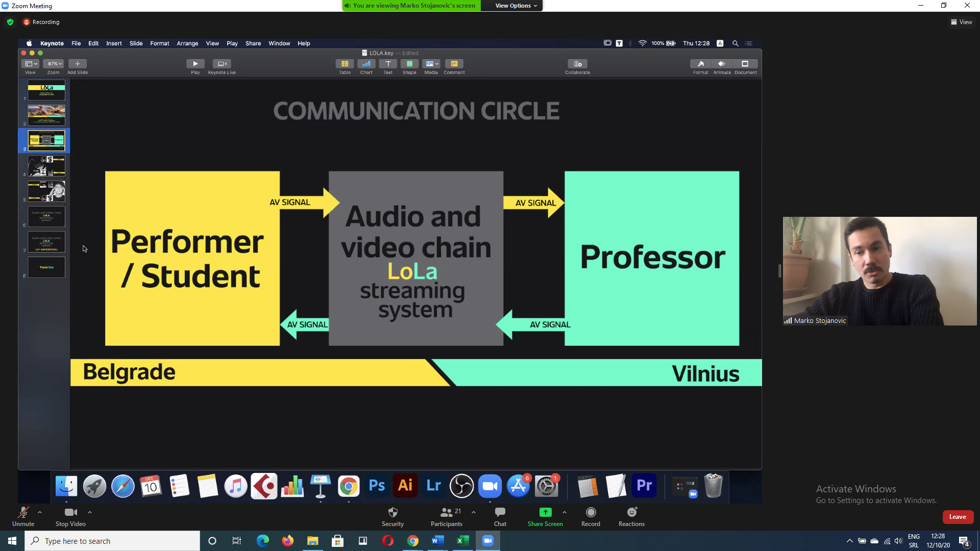Click the Windows search box
The image size is (980, 551).
112,541
